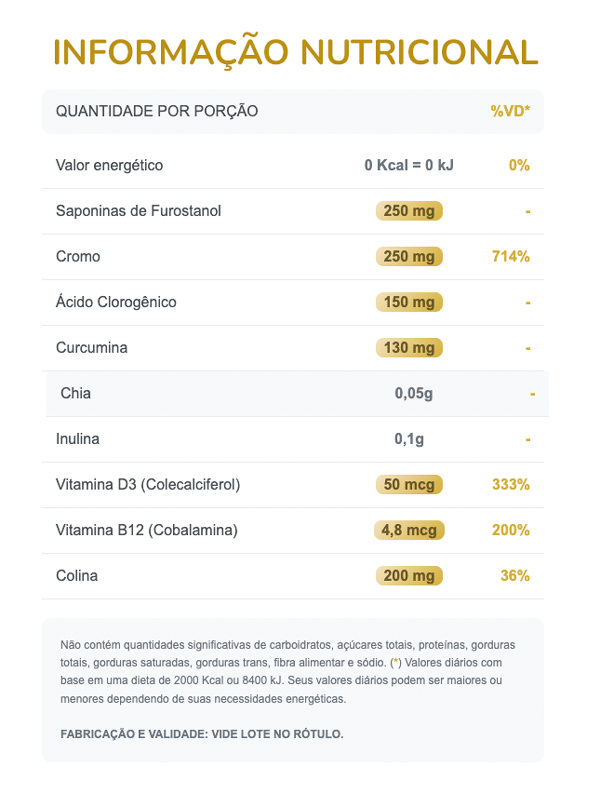Click the 714% daily value
The height and width of the screenshot is (807, 600).
click(x=510, y=257)
